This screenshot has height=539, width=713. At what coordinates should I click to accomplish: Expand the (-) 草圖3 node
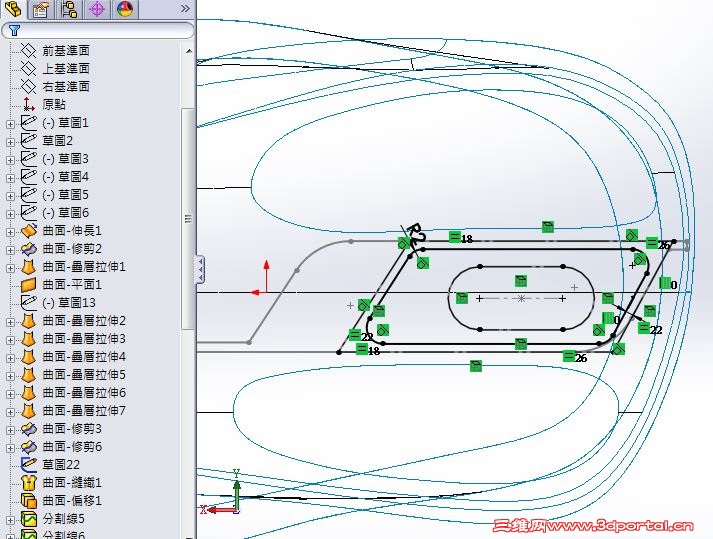point(10,160)
